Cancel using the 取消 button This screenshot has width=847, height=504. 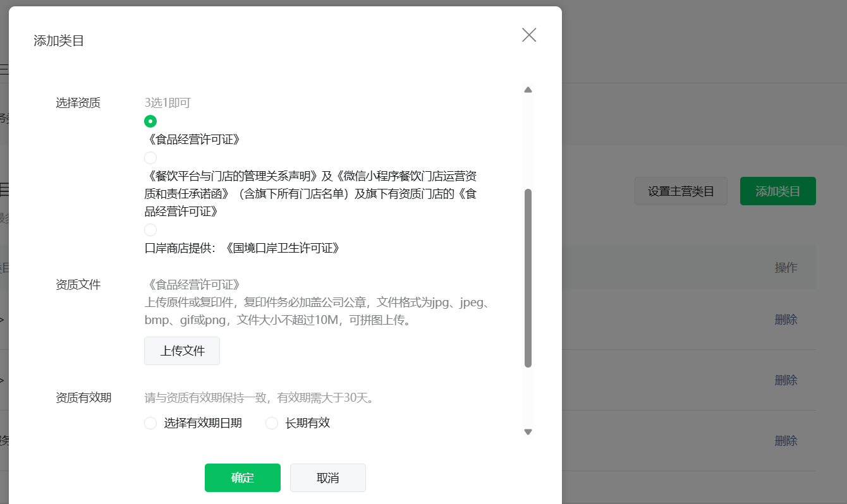[327, 477]
